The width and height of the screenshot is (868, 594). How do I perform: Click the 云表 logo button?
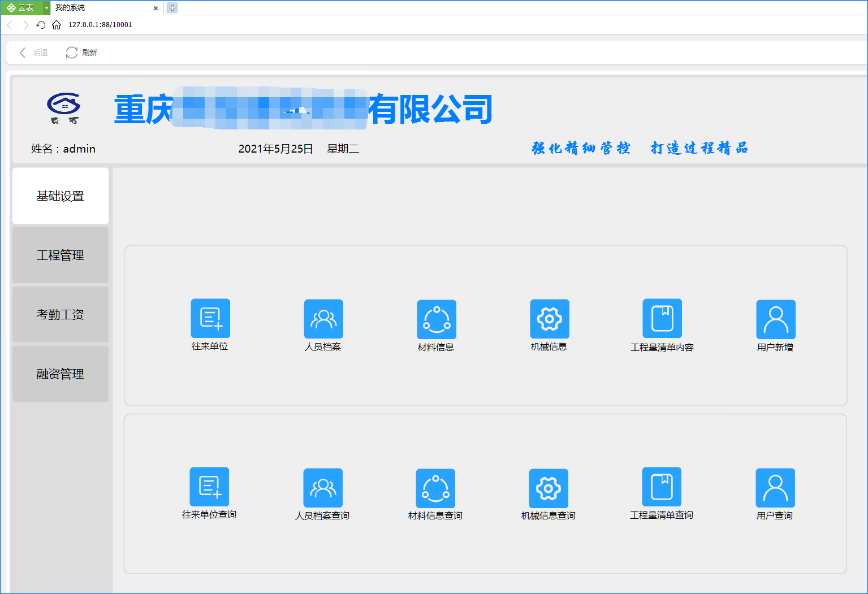click(x=21, y=8)
